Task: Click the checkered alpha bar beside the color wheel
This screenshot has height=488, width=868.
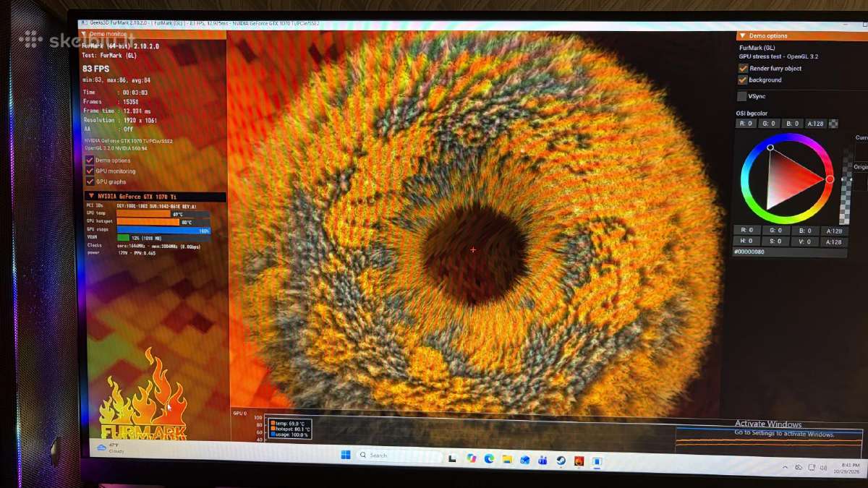Action: (844, 186)
